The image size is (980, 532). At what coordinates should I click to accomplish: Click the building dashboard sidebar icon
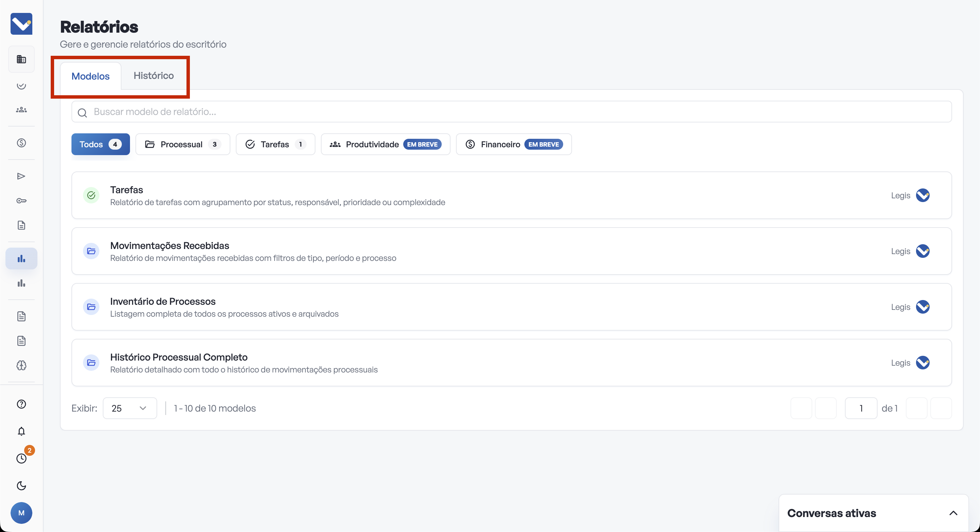click(21, 59)
